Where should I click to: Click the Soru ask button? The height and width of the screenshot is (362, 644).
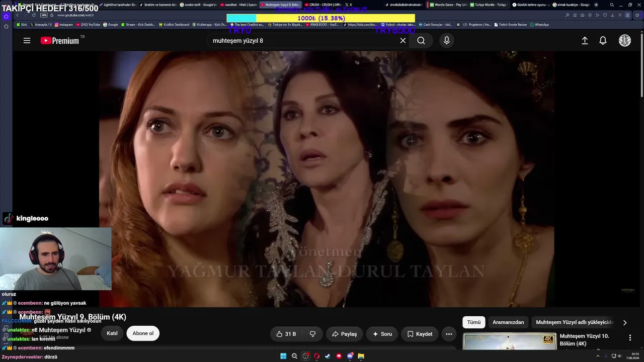click(x=382, y=334)
